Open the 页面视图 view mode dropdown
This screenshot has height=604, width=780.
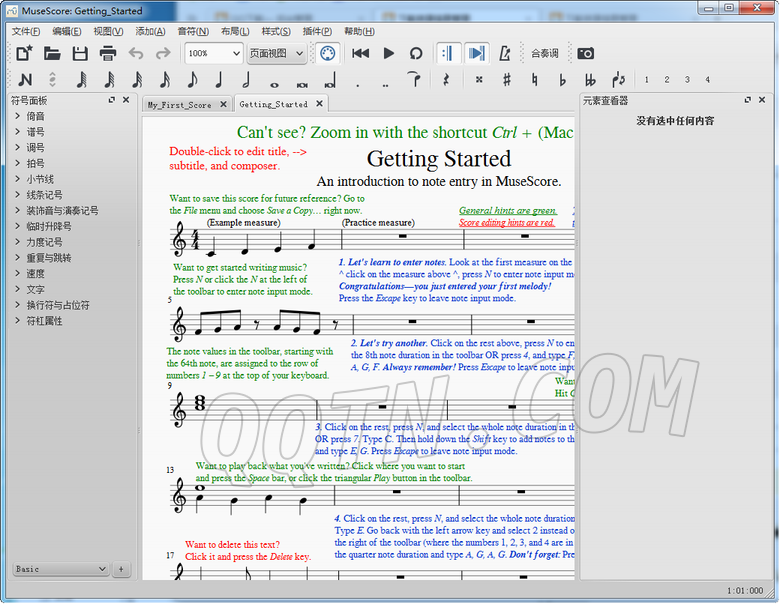tap(277, 53)
